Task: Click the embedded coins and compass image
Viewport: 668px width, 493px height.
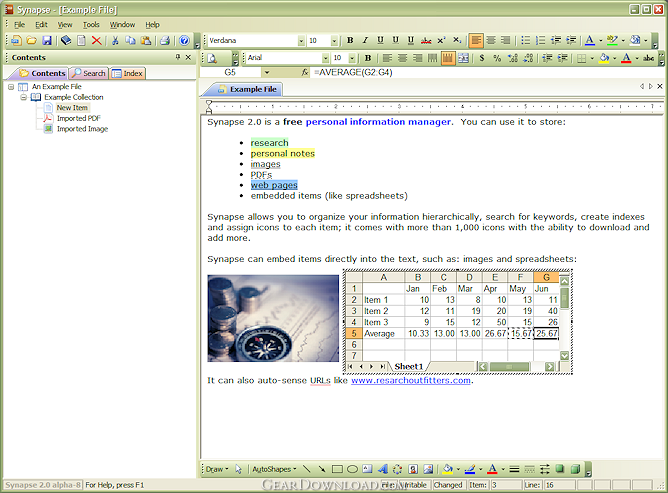Action: (273, 318)
